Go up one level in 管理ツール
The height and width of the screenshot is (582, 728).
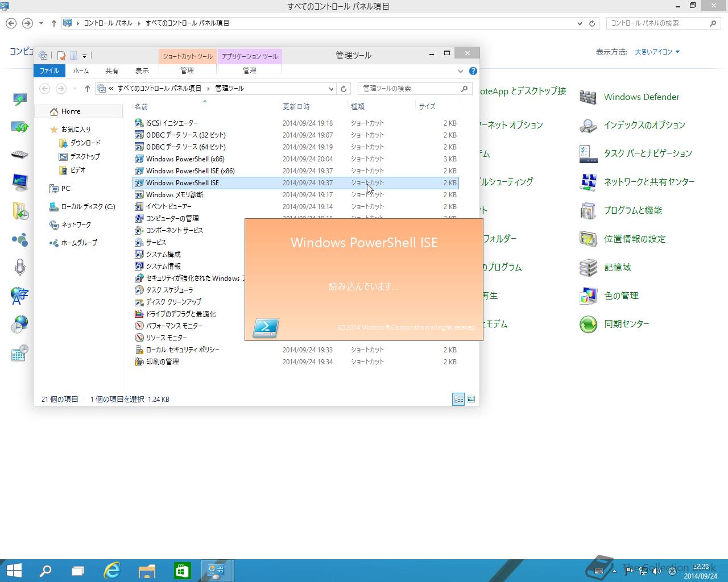pos(87,89)
